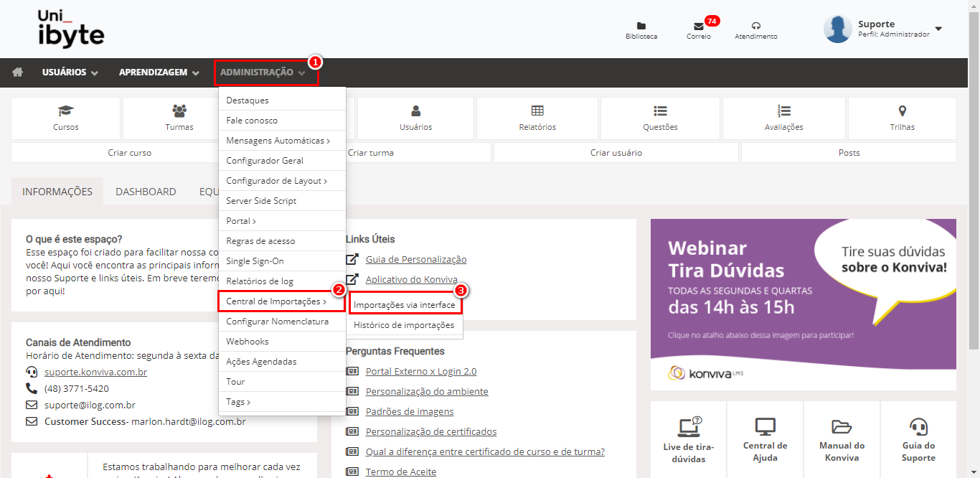The height and width of the screenshot is (478, 980).
Task: Open Webhooks menu item
Action: point(282,342)
